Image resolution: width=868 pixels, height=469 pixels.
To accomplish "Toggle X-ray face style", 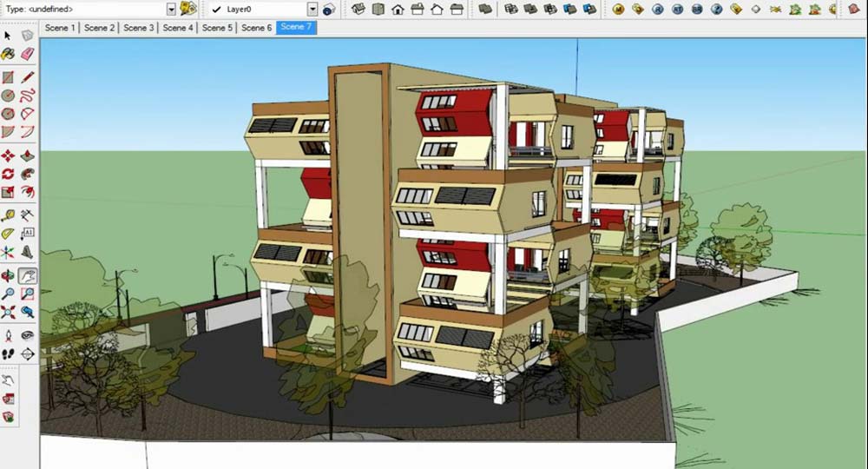I will click(486, 10).
